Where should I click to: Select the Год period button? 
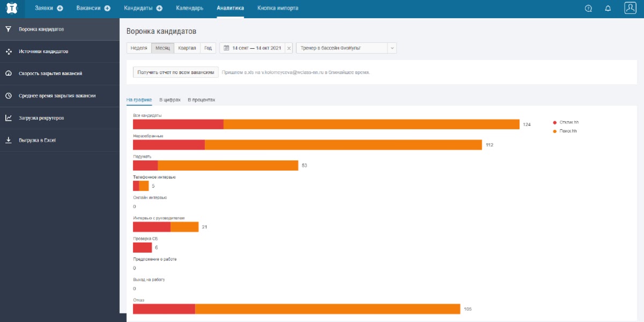[208, 48]
